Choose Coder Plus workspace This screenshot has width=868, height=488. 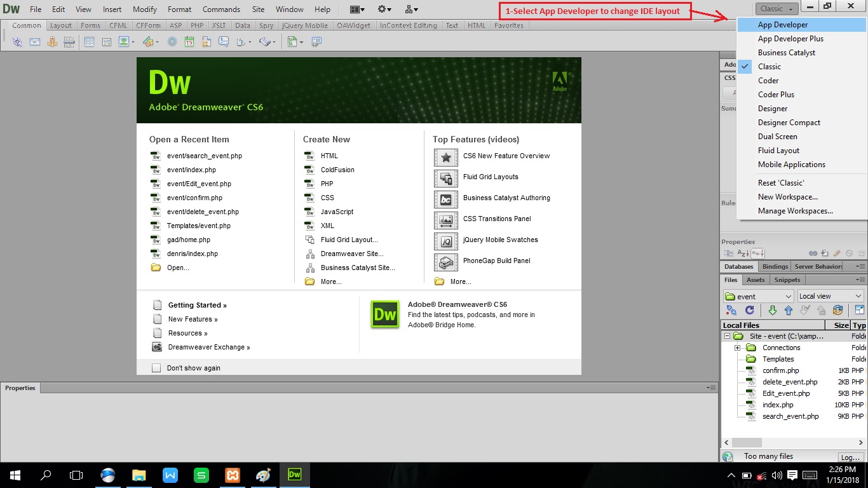click(x=802, y=95)
